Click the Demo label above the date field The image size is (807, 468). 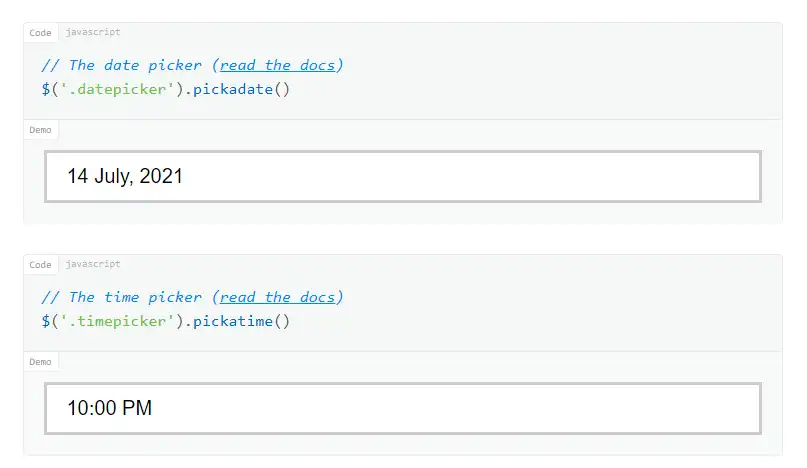[x=40, y=130]
